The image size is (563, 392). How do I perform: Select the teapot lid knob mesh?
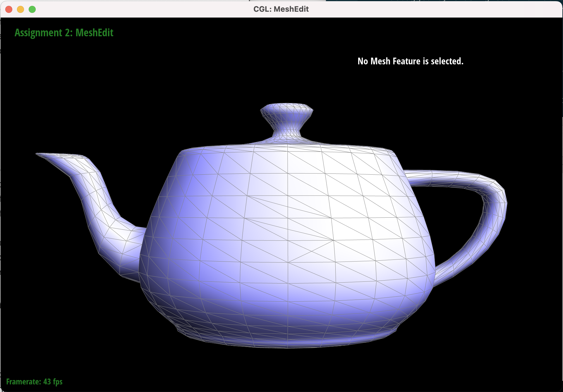(x=287, y=120)
